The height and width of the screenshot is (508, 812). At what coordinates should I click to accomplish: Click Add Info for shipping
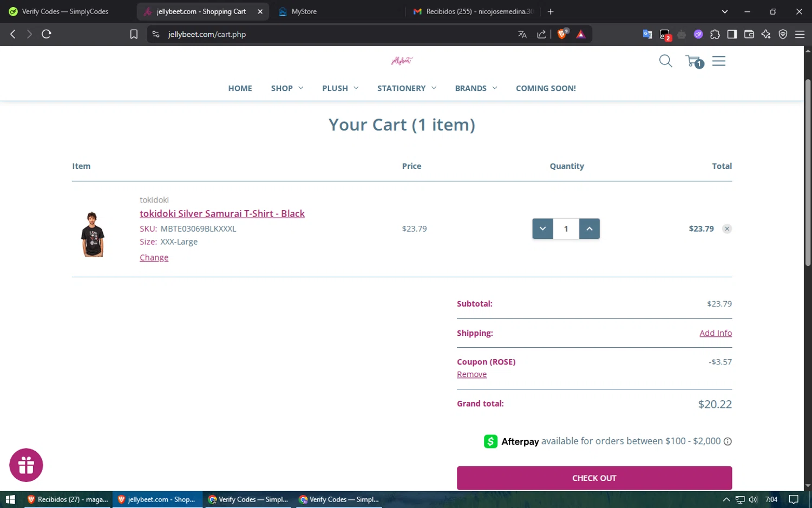tap(715, 333)
